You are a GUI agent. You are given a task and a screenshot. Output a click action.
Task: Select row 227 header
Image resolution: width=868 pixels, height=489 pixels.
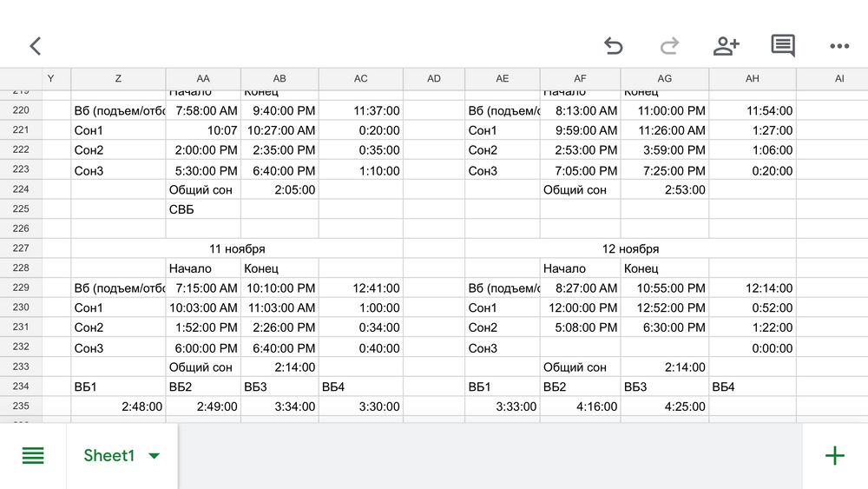(21, 248)
